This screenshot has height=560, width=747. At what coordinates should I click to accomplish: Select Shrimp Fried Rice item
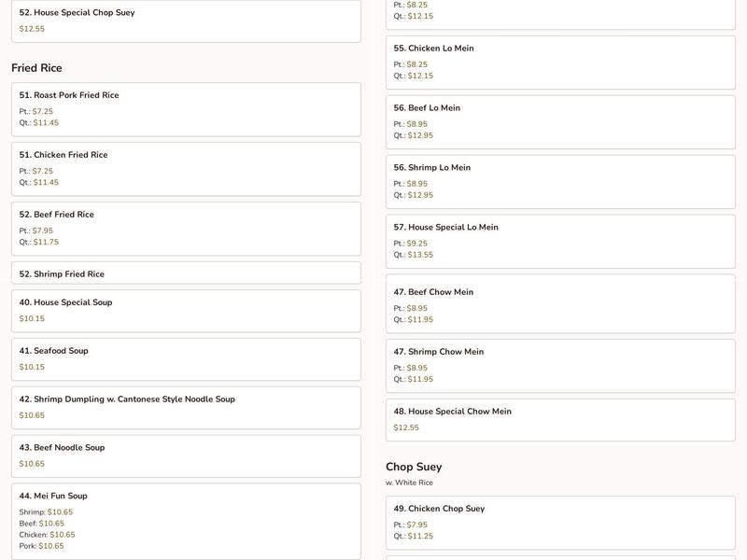click(x=185, y=273)
